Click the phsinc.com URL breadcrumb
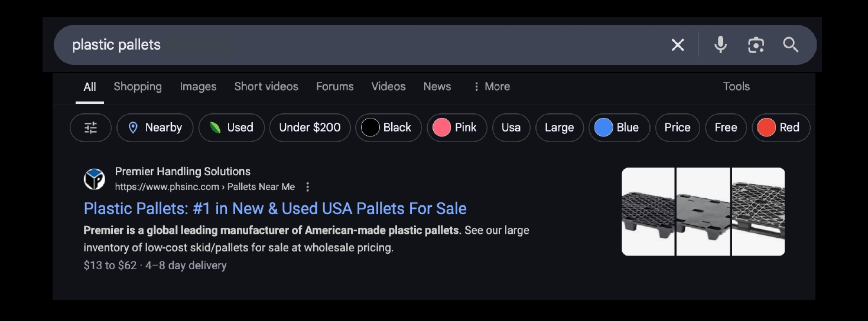The width and height of the screenshot is (868, 321). pos(205,187)
